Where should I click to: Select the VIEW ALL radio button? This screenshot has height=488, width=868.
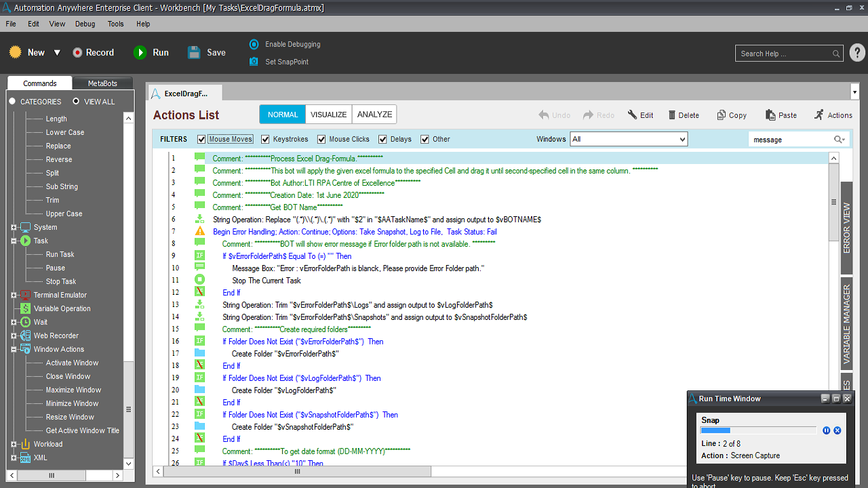pyautogui.click(x=76, y=102)
